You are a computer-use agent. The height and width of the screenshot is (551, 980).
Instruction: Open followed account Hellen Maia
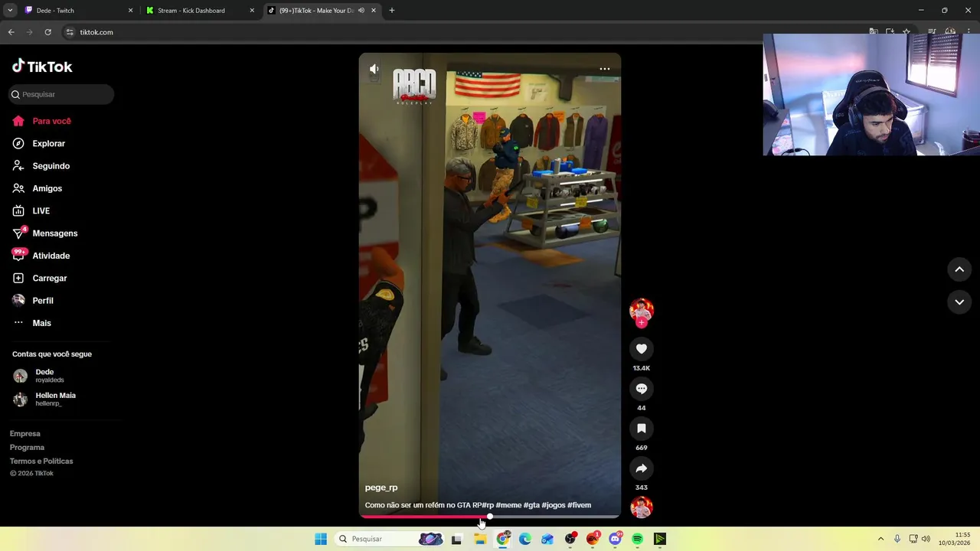coord(46,399)
